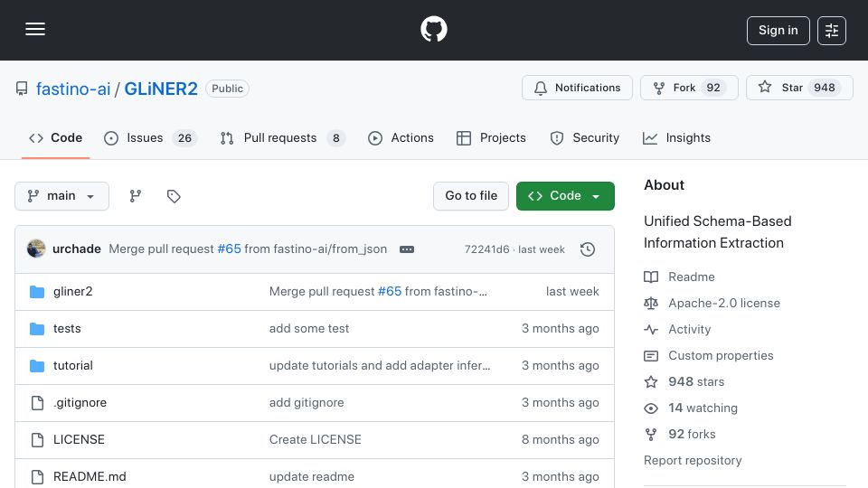Click the About heading
Screen dimensions: 868x488
(x=664, y=185)
